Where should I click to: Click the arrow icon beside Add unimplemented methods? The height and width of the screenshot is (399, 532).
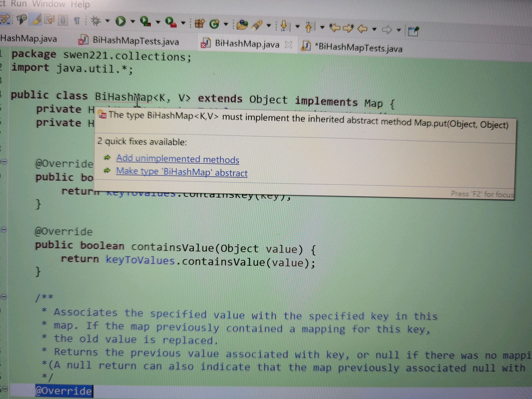click(107, 158)
